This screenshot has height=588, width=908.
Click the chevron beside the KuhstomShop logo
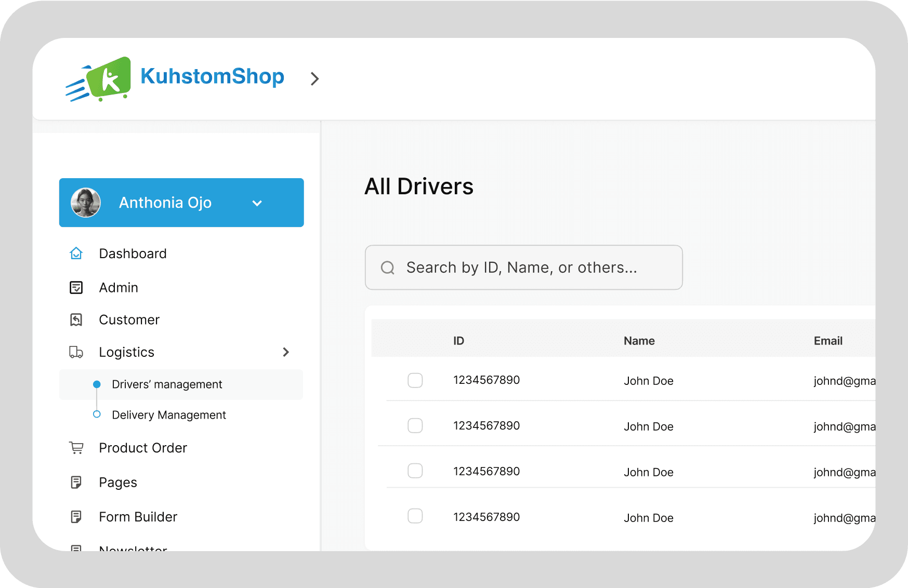click(x=314, y=79)
